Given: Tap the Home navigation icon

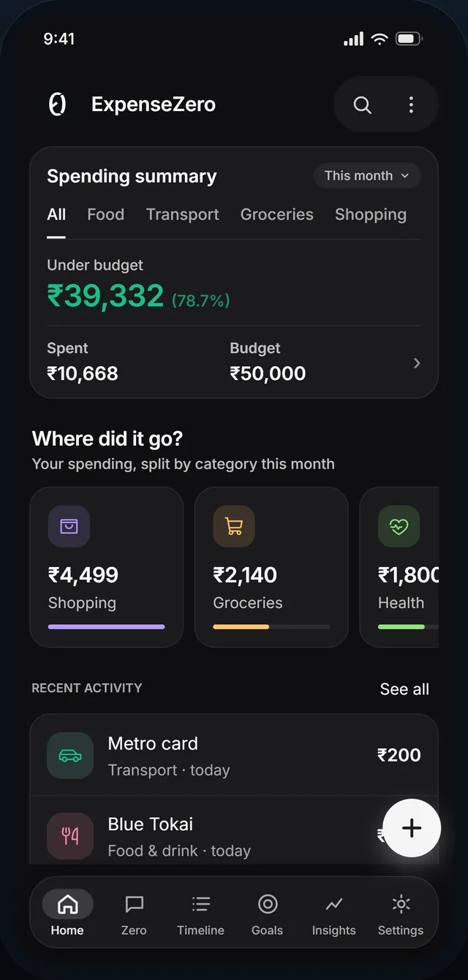Looking at the screenshot, I should pos(67,905).
